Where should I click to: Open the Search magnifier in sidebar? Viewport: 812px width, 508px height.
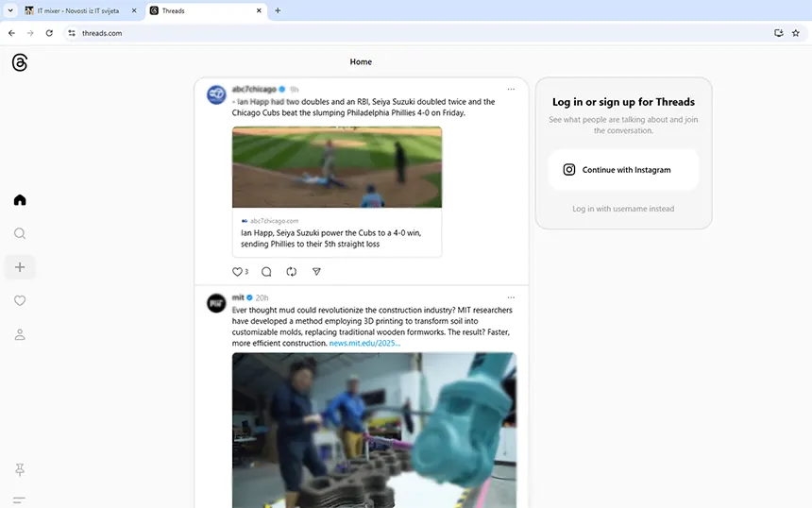click(20, 233)
